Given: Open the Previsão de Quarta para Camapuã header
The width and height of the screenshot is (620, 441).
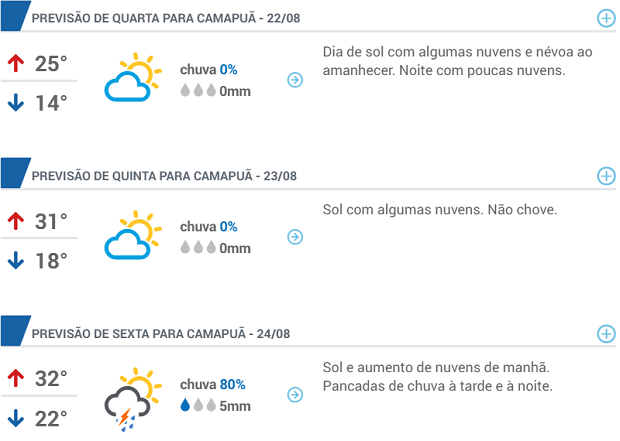Looking at the screenshot, I should (164, 19).
